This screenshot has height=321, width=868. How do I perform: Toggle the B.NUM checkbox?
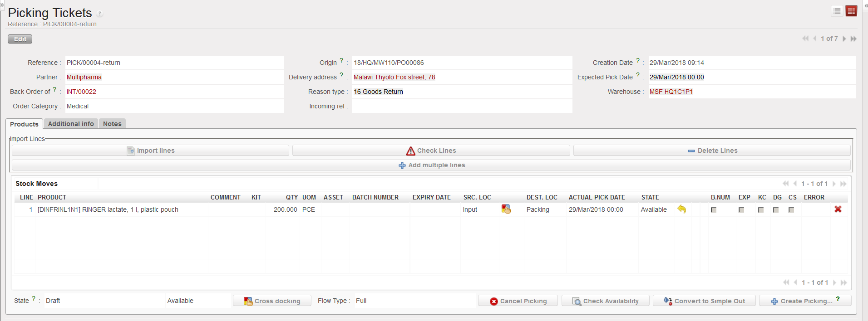point(714,210)
